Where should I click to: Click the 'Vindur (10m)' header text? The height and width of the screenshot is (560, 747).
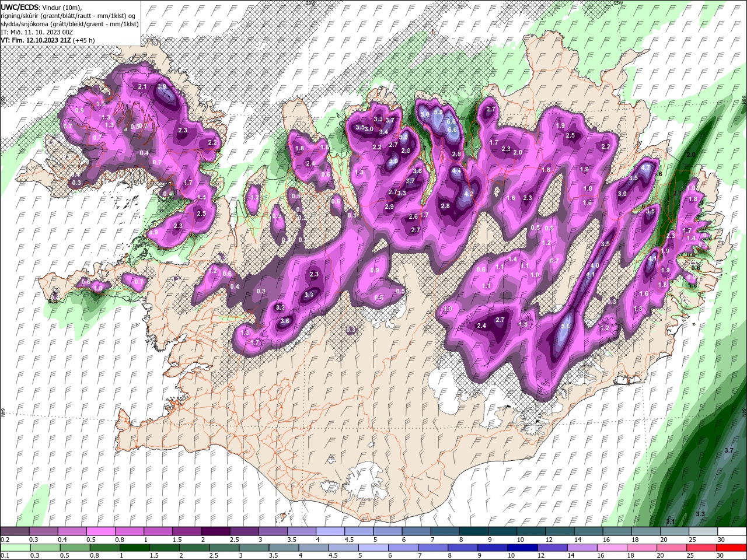click(x=62, y=7)
